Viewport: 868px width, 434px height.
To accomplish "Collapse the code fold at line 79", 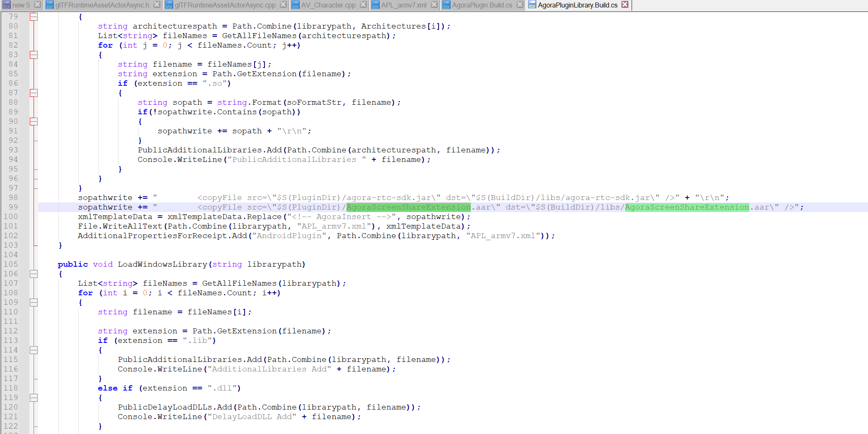I will [x=34, y=17].
